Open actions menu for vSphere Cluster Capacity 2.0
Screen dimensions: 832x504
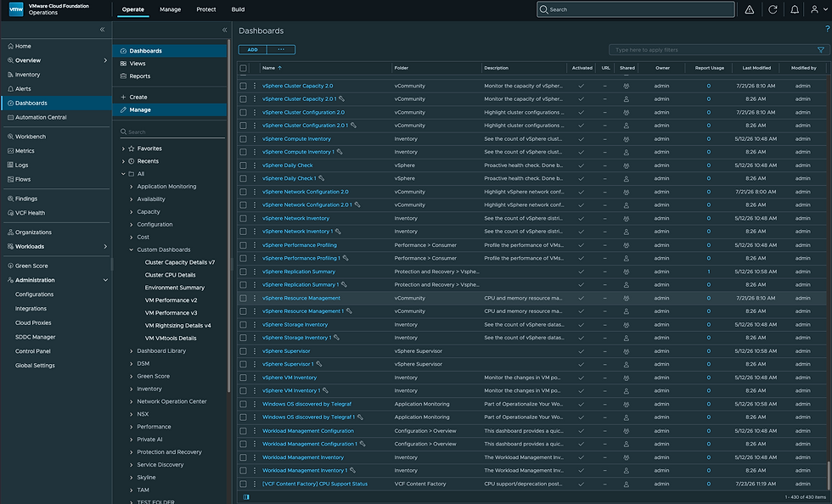click(254, 86)
